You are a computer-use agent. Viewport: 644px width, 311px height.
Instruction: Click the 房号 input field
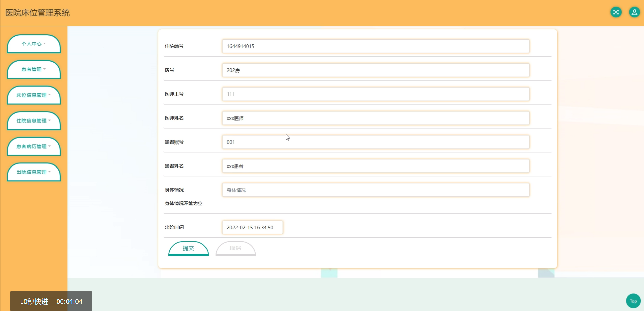[x=375, y=70]
